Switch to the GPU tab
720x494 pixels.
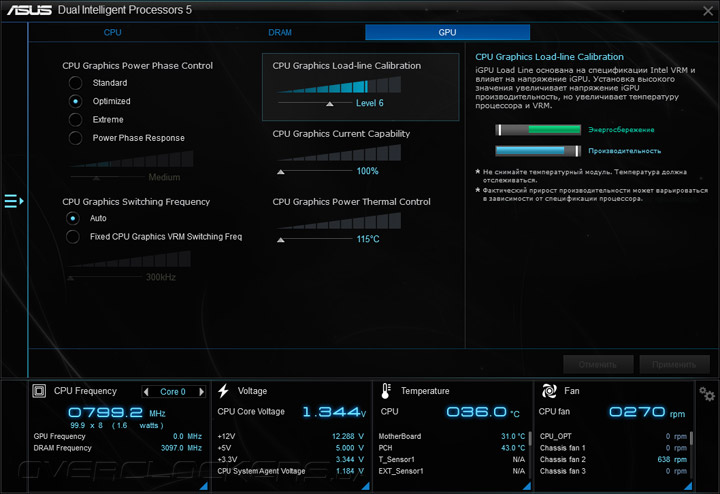coord(447,32)
